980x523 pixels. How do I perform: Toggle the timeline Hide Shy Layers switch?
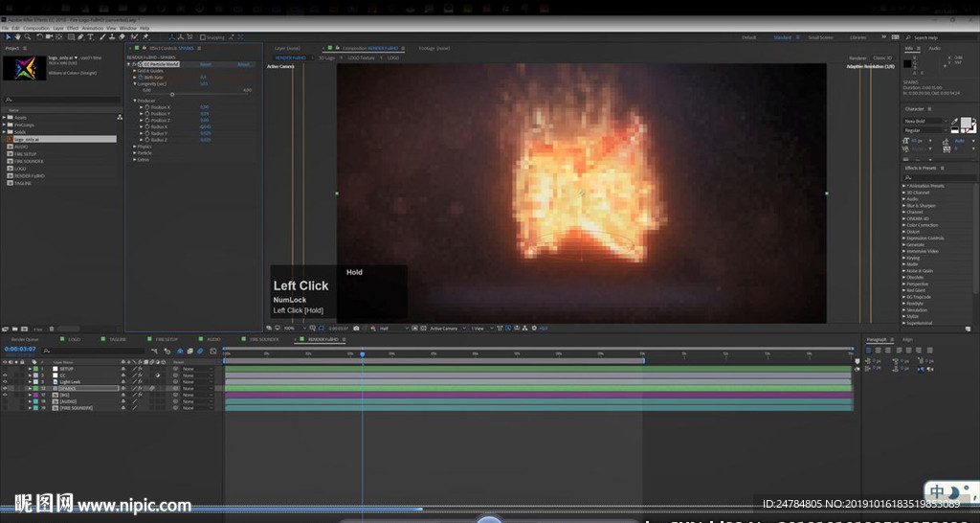[180, 351]
